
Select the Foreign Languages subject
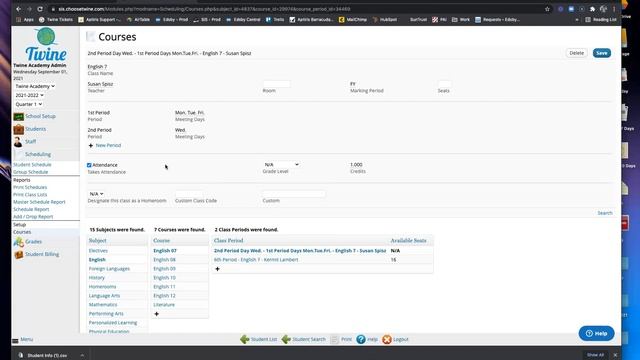(x=109, y=269)
